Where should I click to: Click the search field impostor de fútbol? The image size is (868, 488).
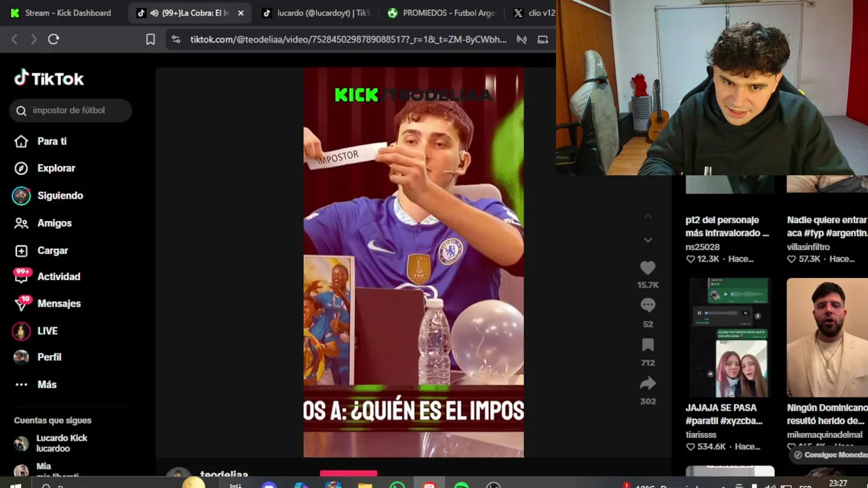tap(71, 110)
